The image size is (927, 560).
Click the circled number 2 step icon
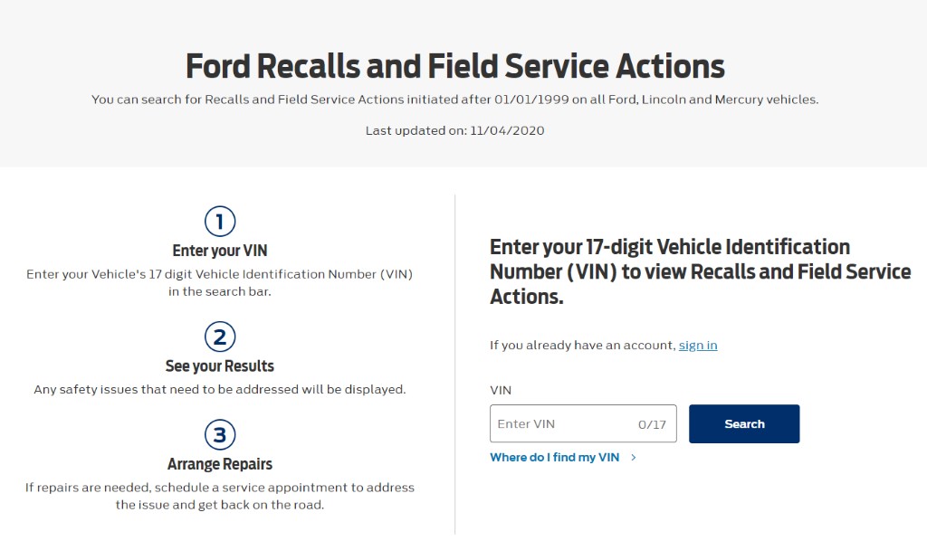tap(220, 337)
